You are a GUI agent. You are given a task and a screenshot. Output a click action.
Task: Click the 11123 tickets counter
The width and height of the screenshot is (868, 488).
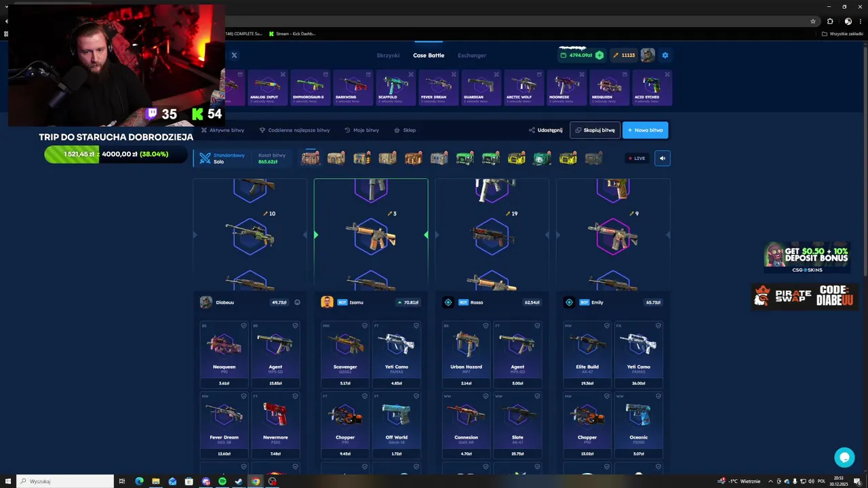point(624,56)
